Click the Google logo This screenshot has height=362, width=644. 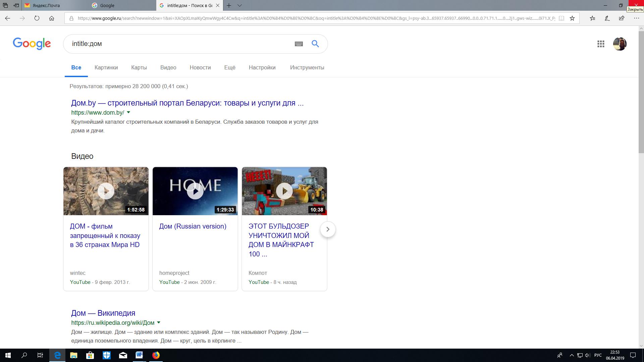[x=32, y=44]
